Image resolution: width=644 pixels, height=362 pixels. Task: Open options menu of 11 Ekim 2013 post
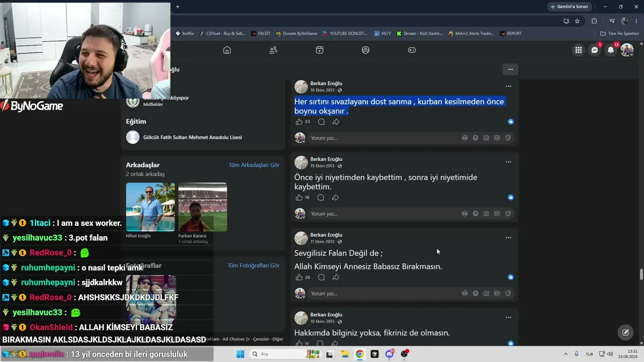click(x=508, y=238)
